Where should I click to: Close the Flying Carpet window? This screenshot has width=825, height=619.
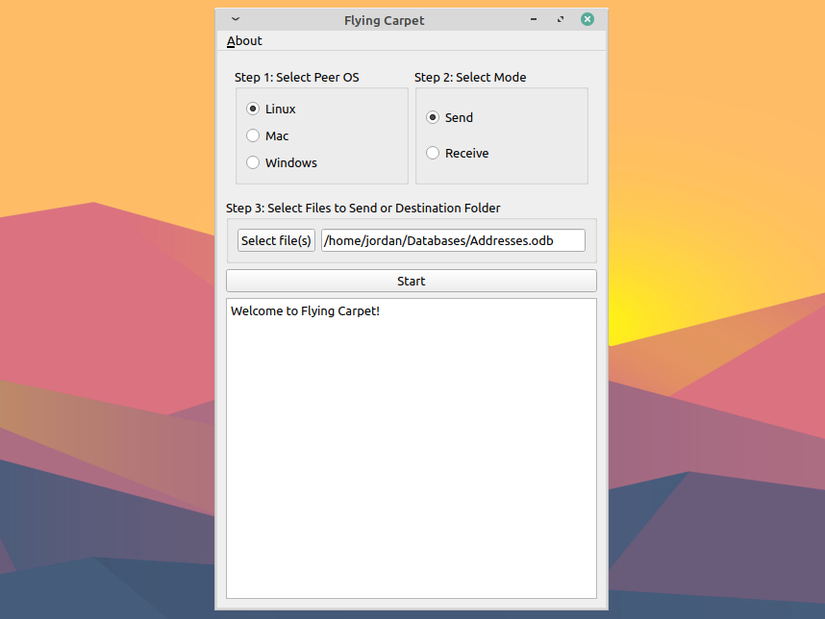click(587, 19)
